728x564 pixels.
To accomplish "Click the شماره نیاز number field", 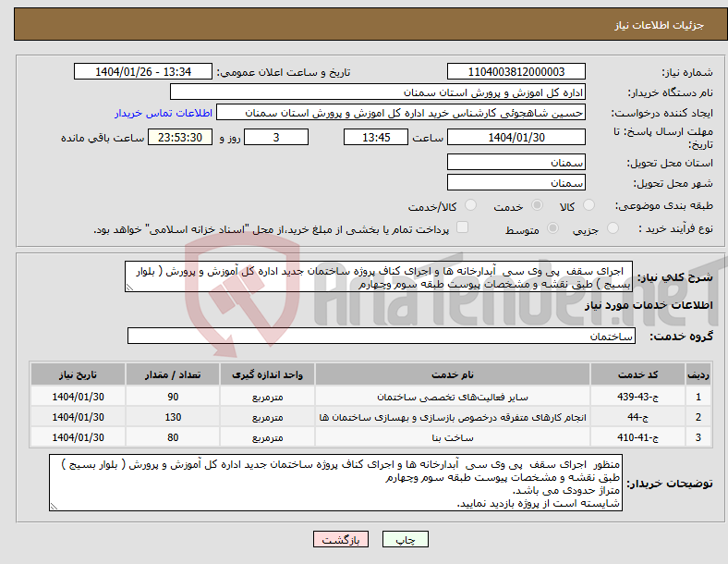I will click(x=516, y=72).
